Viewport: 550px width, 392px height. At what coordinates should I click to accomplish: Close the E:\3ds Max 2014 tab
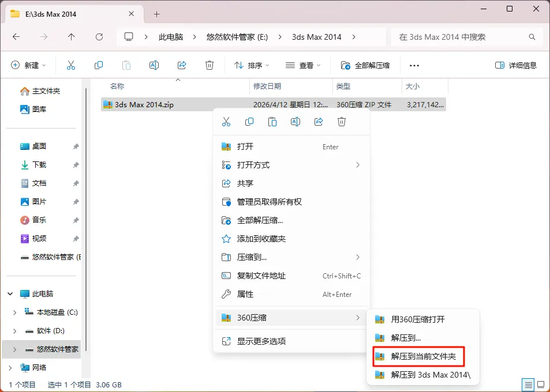[x=131, y=14]
